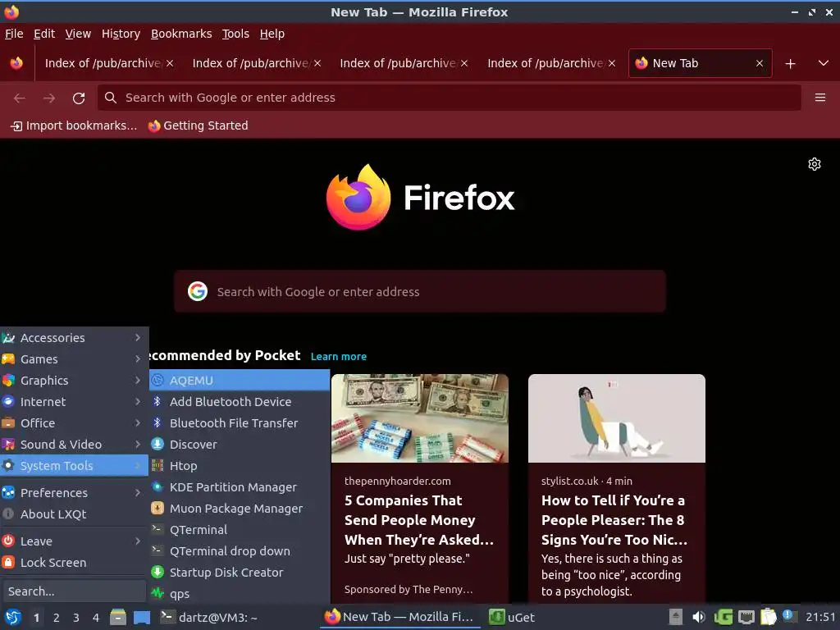Open the Bookmarks menu
840x630 pixels.
pyautogui.click(x=181, y=34)
